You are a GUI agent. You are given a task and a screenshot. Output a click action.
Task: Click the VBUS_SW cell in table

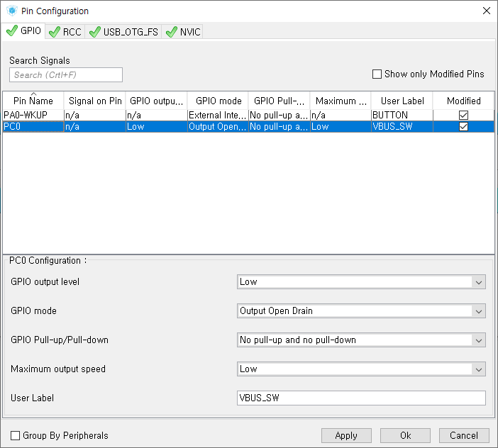coord(402,127)
